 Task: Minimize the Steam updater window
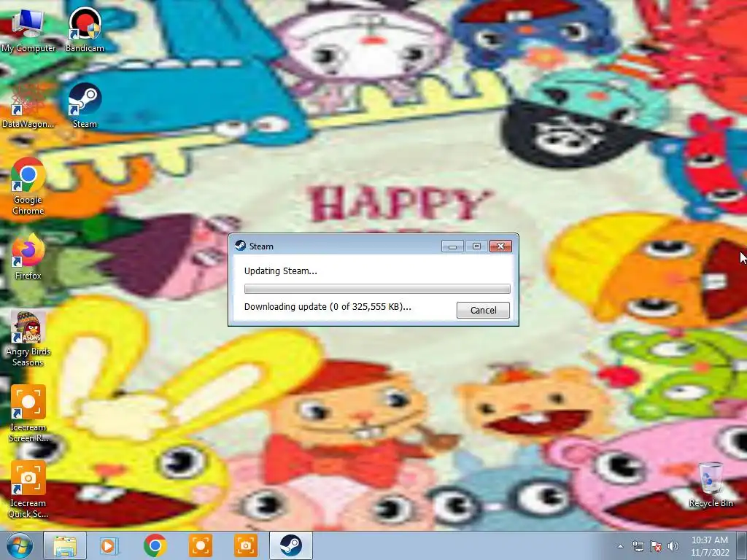click(452, 246)
